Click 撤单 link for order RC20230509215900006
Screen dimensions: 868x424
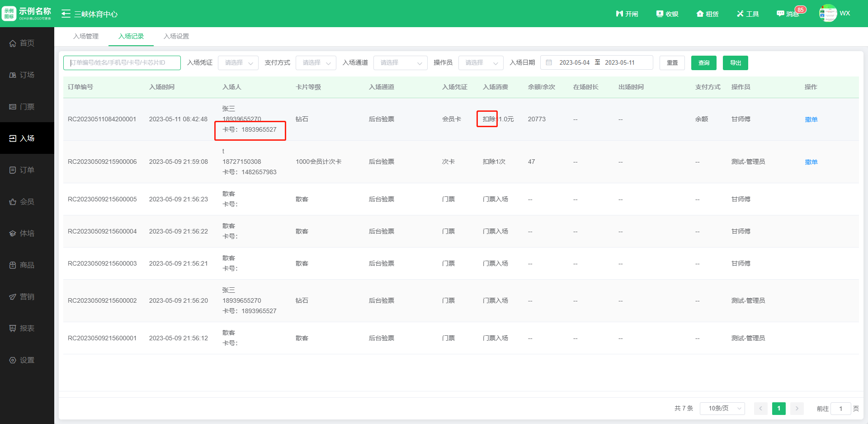(811, 162)
